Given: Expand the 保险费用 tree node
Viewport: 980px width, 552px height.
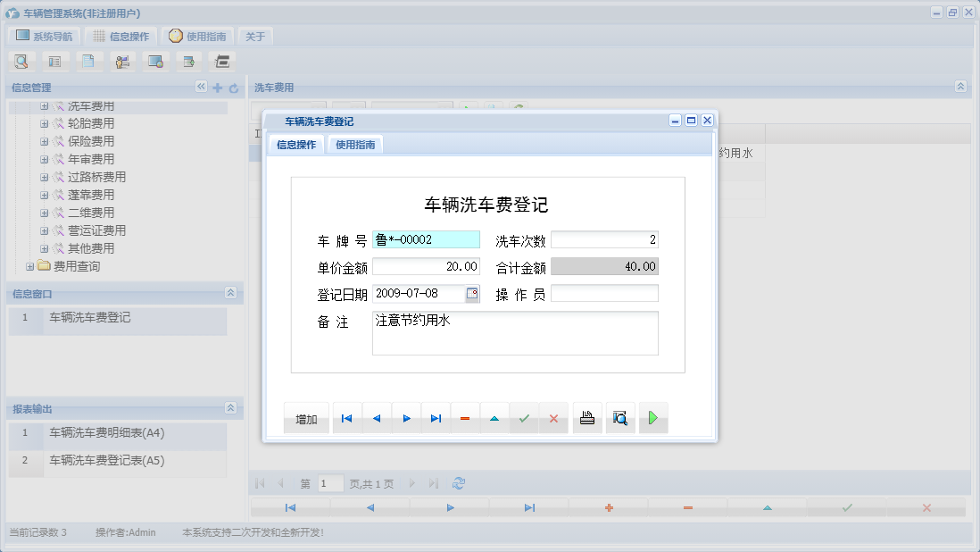Looking at the screenshot, I should (44, 140).
